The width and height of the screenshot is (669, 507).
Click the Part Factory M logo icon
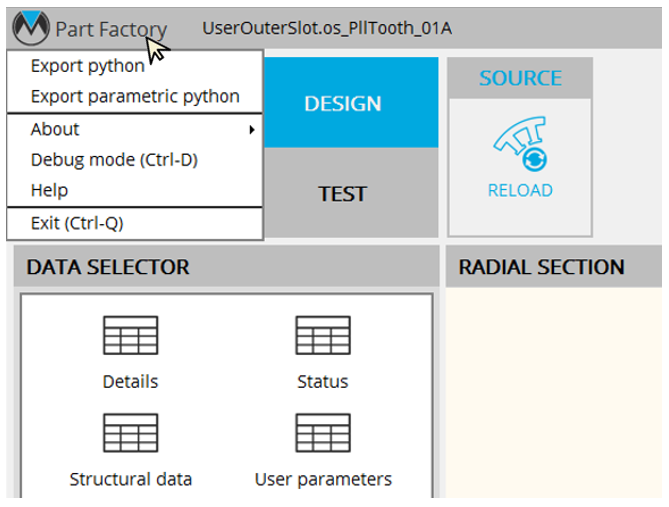pos(31,29)
